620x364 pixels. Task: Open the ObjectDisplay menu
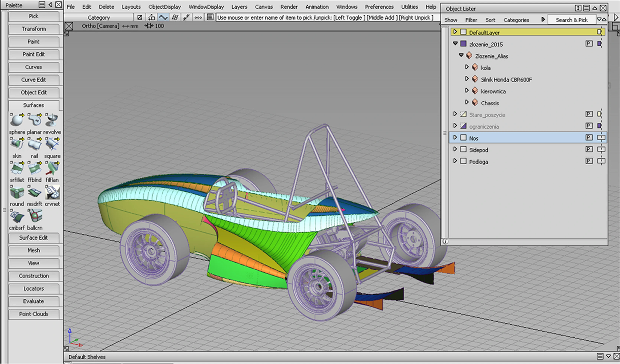coord(164,7)
